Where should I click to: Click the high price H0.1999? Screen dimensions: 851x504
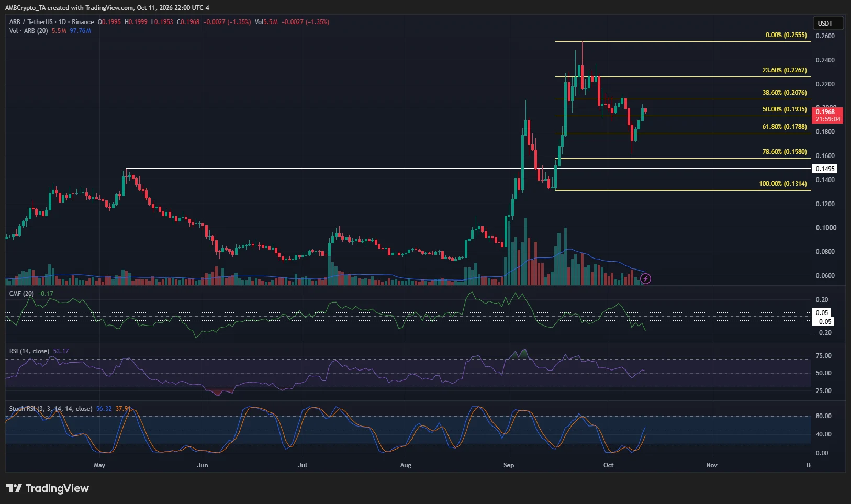(136, 22)
